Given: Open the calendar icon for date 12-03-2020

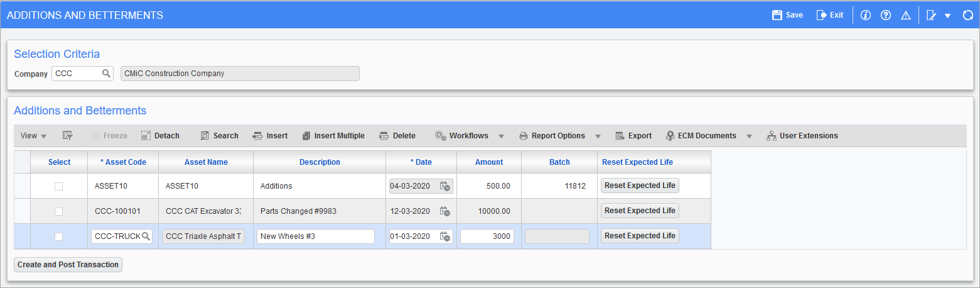Looking at the screenshot, I should pos(445,211).
